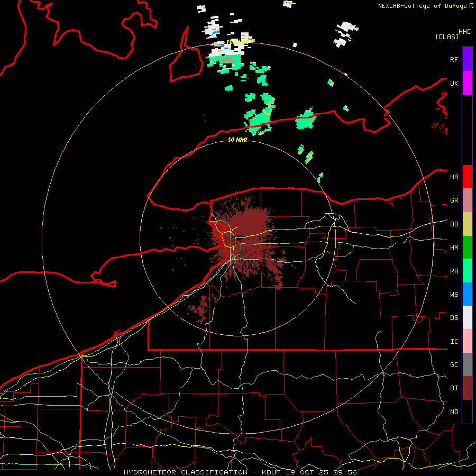Click the HA legend label
The height and width of the screenshot is (476, 476).
[454, 177]
